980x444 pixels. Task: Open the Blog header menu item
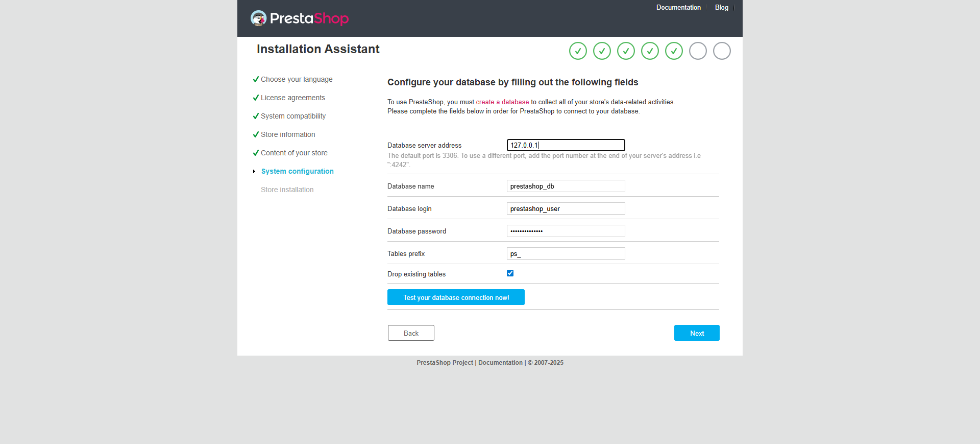[721, 8]
